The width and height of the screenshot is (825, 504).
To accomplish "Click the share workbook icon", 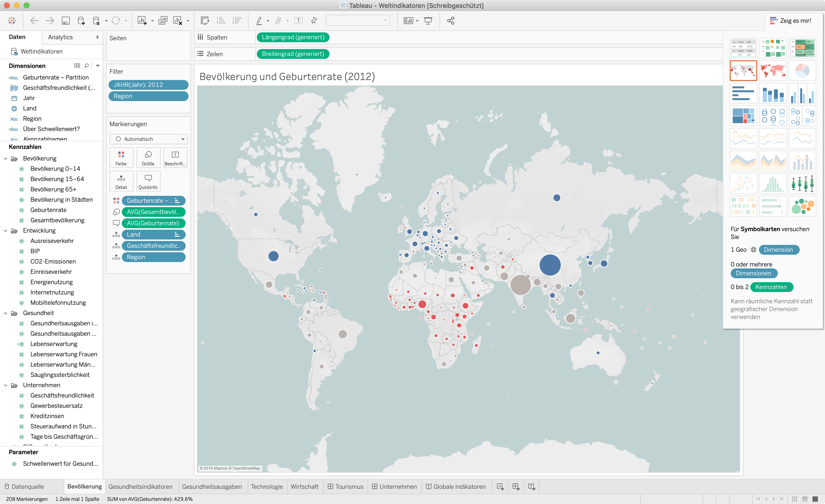I will (451, 21).
